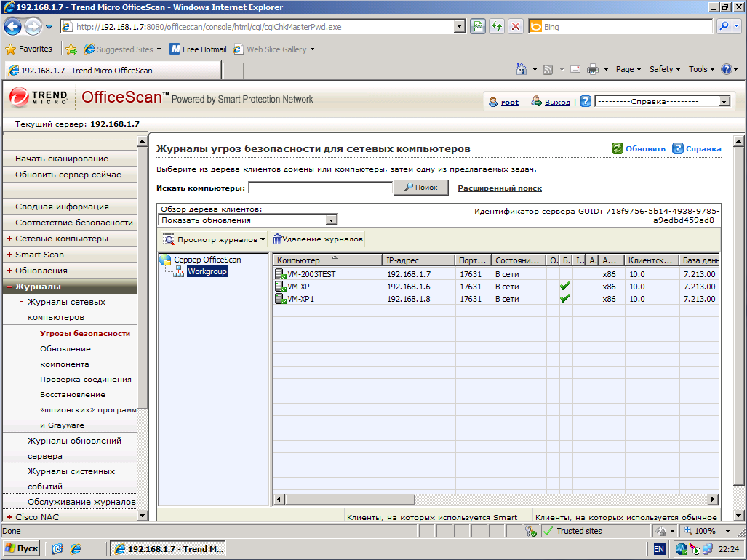Open Favorites star button
747x560 pixels.
click(x=28, y=49)
